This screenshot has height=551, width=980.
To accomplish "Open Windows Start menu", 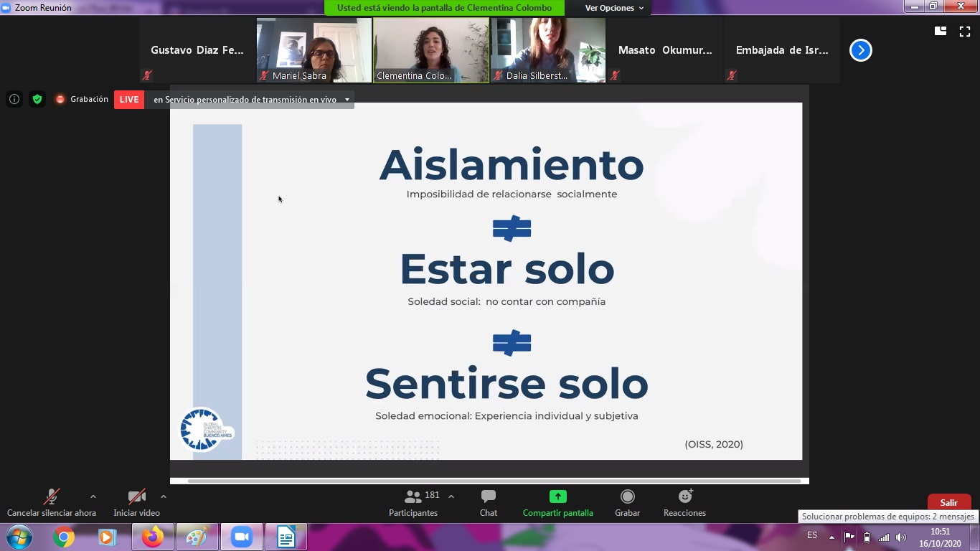I will coord(19,537).
